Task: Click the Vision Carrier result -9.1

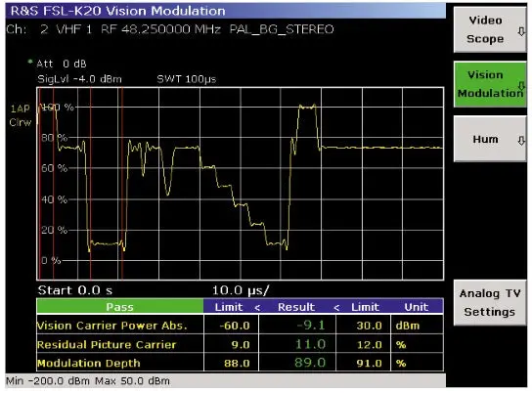Action: 310,326
